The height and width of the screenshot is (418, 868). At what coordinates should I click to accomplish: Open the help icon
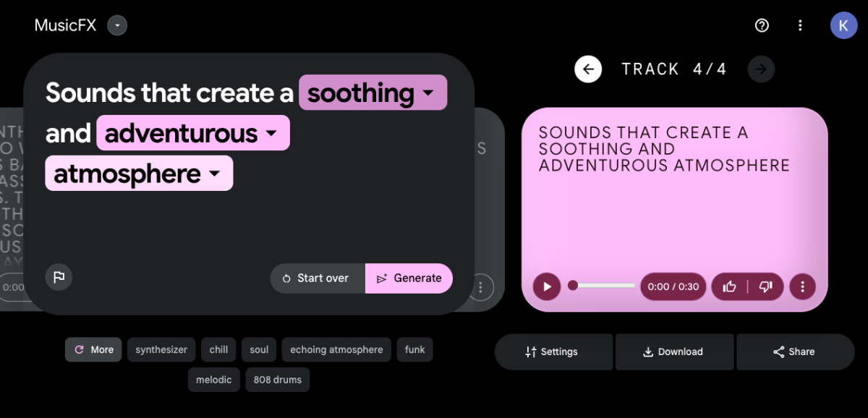click(x=761, y=25)
